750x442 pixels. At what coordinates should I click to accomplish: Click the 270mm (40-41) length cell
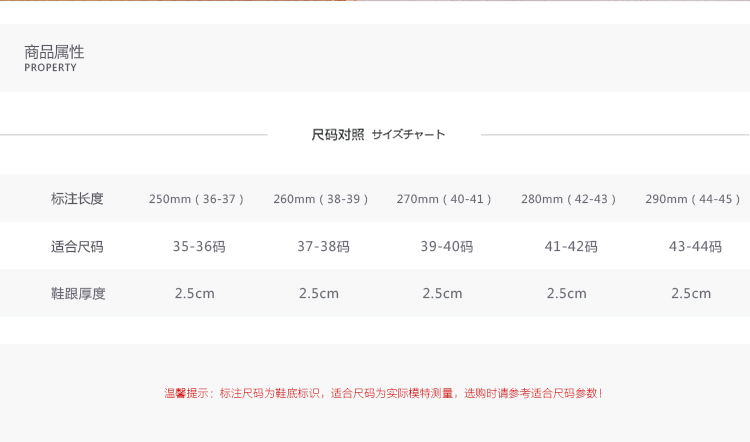click(444, 199)
